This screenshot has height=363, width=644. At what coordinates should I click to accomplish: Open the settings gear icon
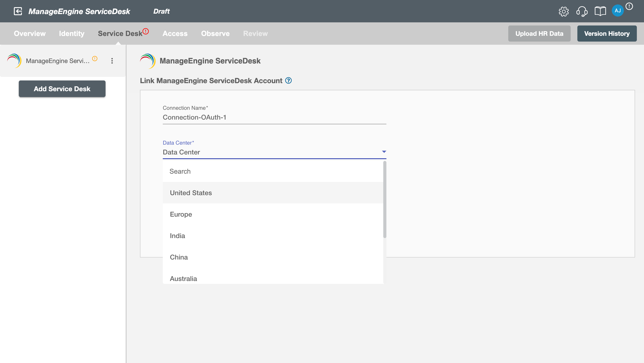(564, 11)
